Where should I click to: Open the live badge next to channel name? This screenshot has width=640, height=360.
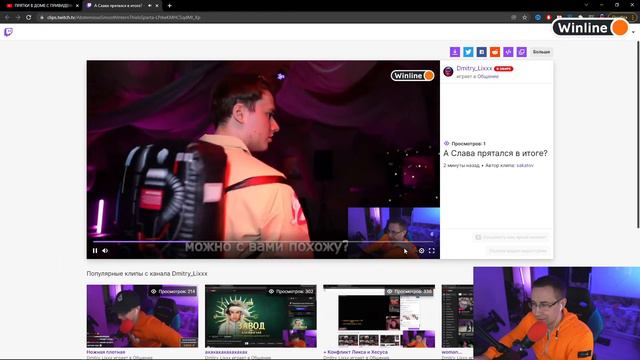[503, 69]
